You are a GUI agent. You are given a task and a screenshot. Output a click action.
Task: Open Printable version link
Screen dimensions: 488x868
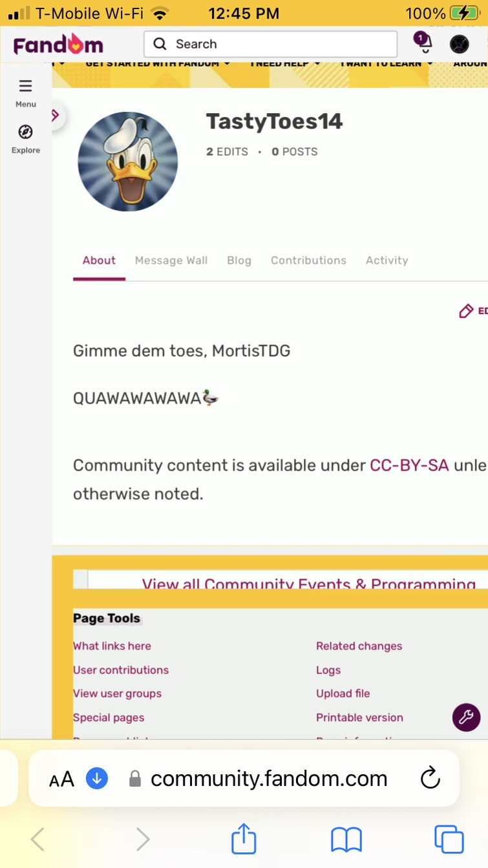[x=359, y=717]
